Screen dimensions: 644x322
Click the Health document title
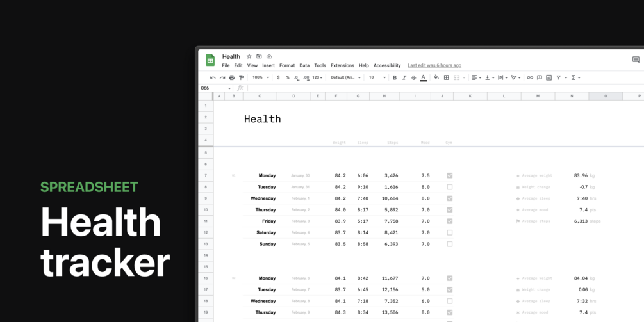(231, 56)
